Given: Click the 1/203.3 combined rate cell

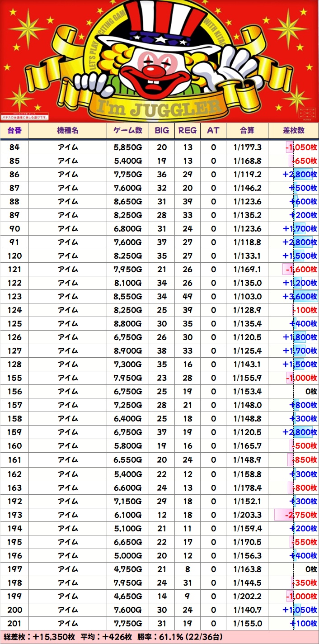Looking at the screenshot, I should pyautogui.click(x=247, y=515).
